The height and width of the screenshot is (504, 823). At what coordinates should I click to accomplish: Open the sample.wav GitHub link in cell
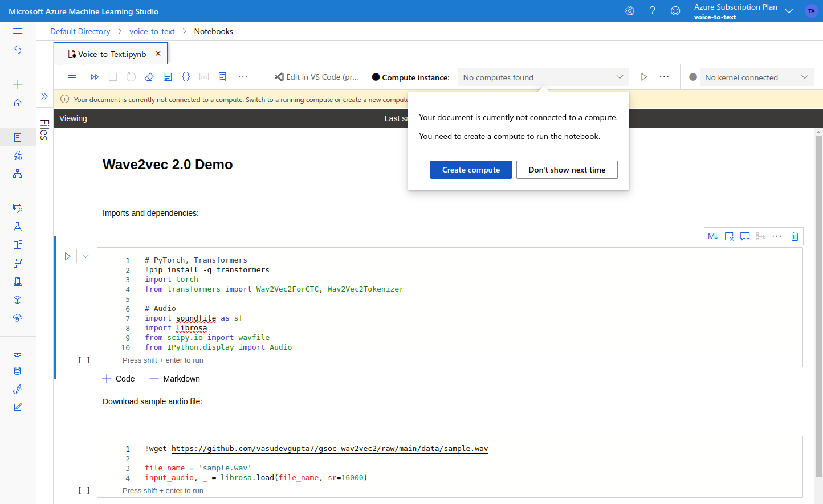pyautogui.click(x=329, y=449)
